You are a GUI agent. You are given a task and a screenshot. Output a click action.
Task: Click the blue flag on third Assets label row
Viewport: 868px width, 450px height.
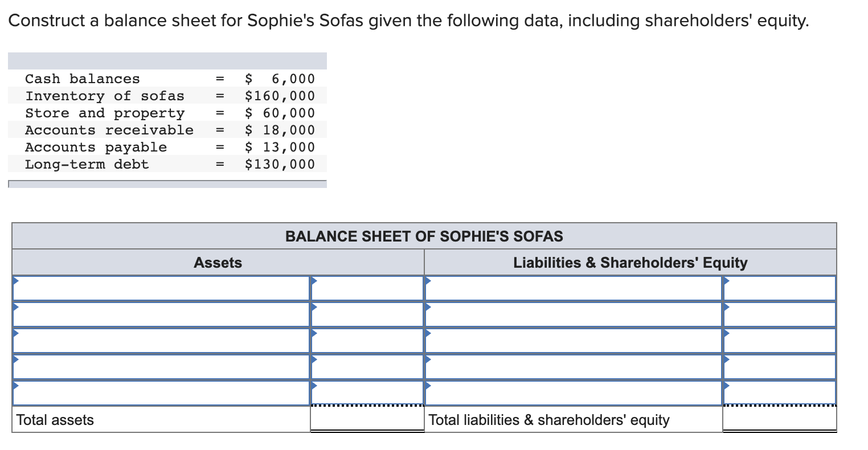tap(16, 334)
